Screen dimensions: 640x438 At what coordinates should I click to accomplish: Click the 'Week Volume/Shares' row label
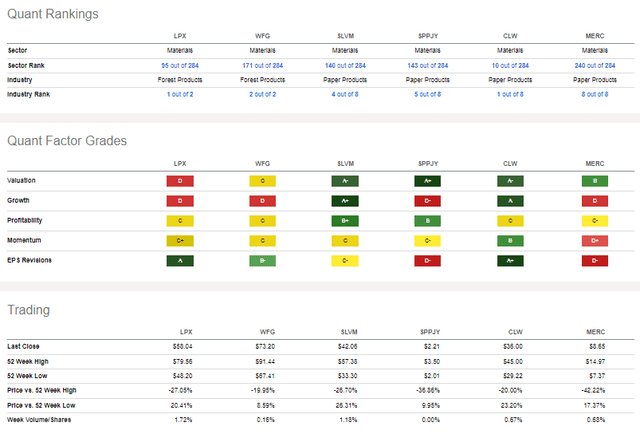pyautogui.click(x=39, y=420)
